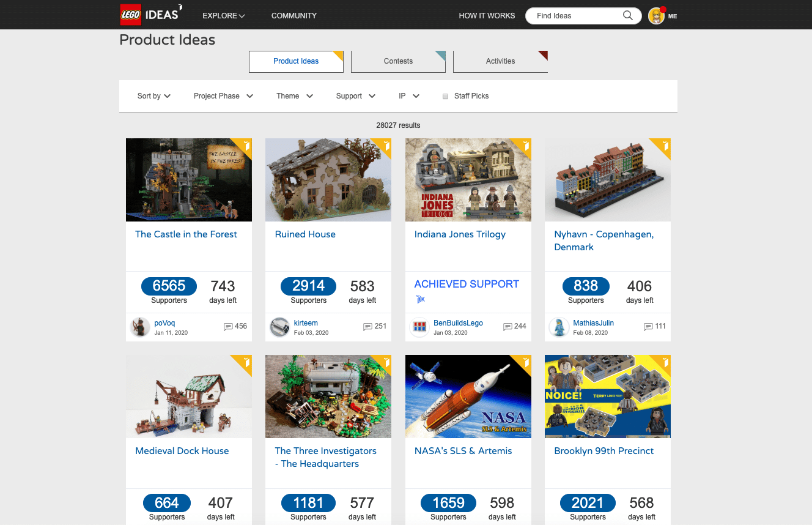Screen dimensions: 812x525
Task: Open the Nyhavn Copenhagen thumbnail image
Action: (x=608, y=180)
